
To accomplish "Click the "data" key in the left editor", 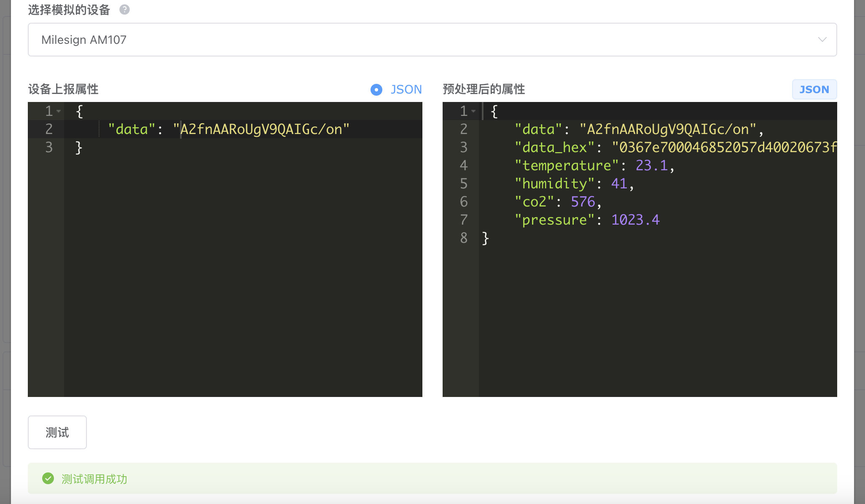I will tap(132, 129).
